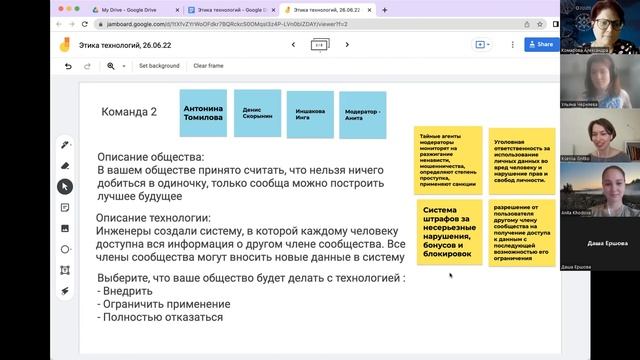Screen dimensions: 640x360
Task: Click the blue Share button
Action: click(542, 44)
